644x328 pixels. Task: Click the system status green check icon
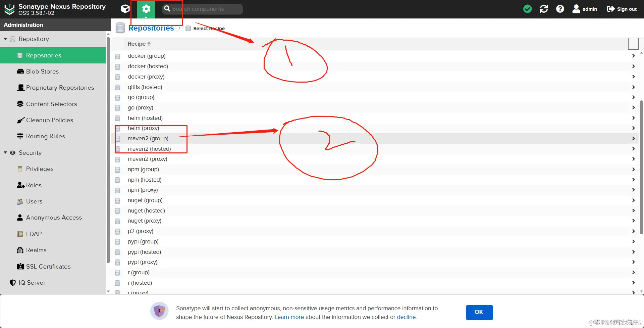528,9
